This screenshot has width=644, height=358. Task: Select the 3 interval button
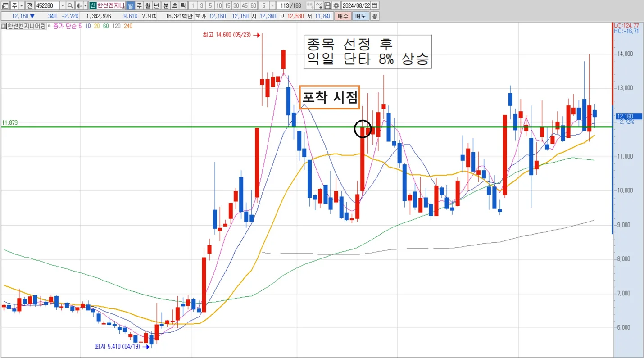coord(201,6)
